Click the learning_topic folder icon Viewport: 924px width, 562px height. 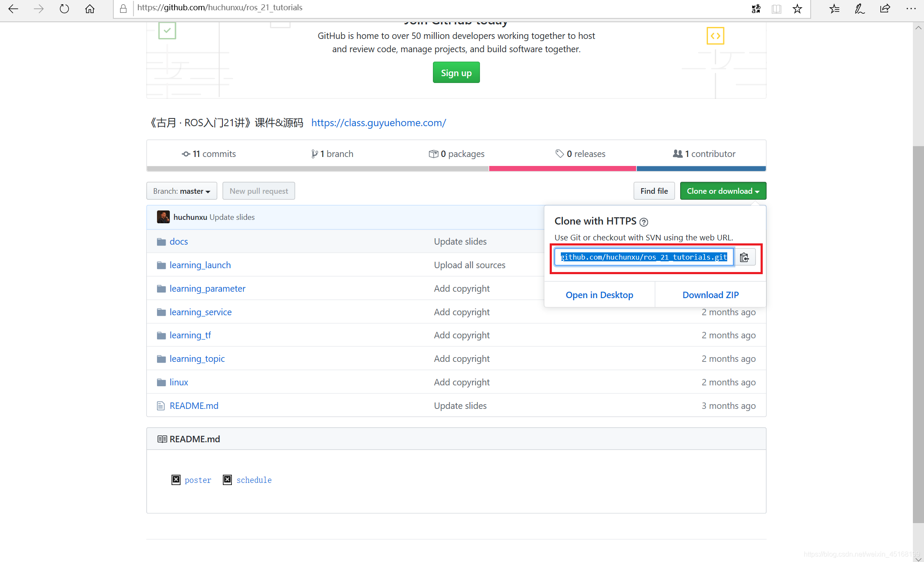coord(161,359)
